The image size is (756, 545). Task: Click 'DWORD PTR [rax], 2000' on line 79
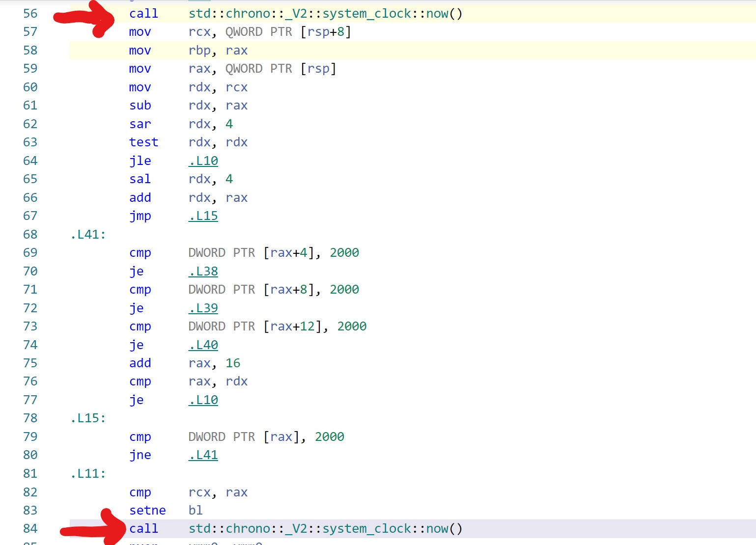tap(267, 437)
